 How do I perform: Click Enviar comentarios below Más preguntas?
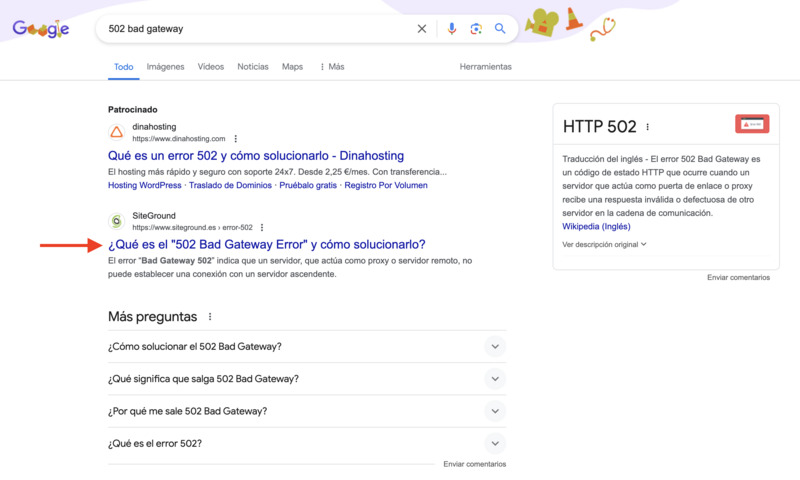(474, 464)
